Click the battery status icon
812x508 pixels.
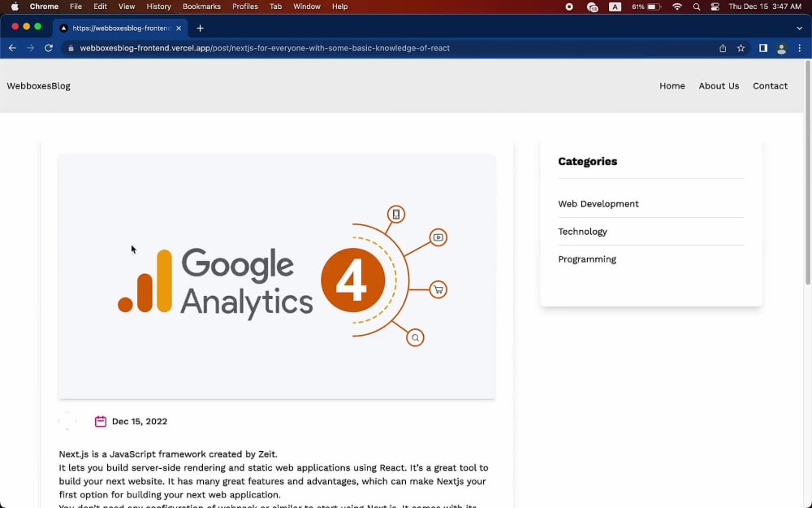coord(654,7)
